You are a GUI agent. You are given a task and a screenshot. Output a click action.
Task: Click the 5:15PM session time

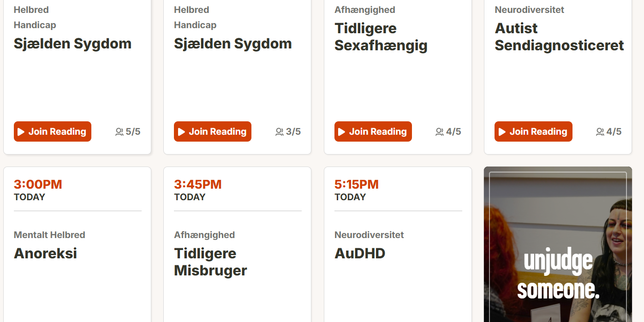[356, 184]
